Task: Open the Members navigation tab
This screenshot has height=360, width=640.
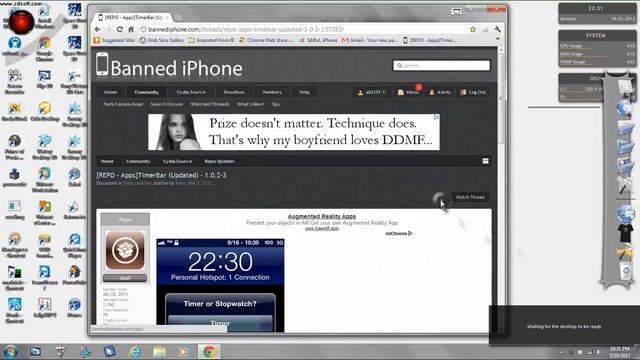Action: point(272,92)
